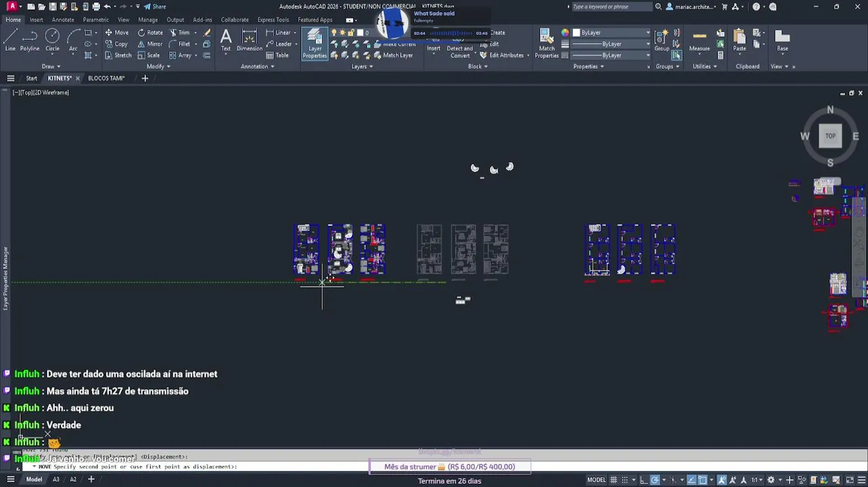868x487 pixels.
Task: Activate the Move command
Action: pyautogui.click(x=116, y=32)
